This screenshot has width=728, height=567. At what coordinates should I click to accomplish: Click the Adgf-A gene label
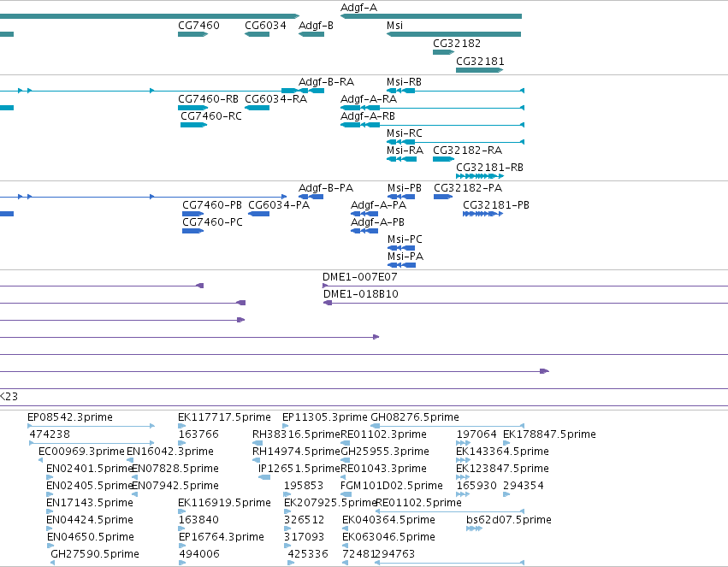(358, 8)
